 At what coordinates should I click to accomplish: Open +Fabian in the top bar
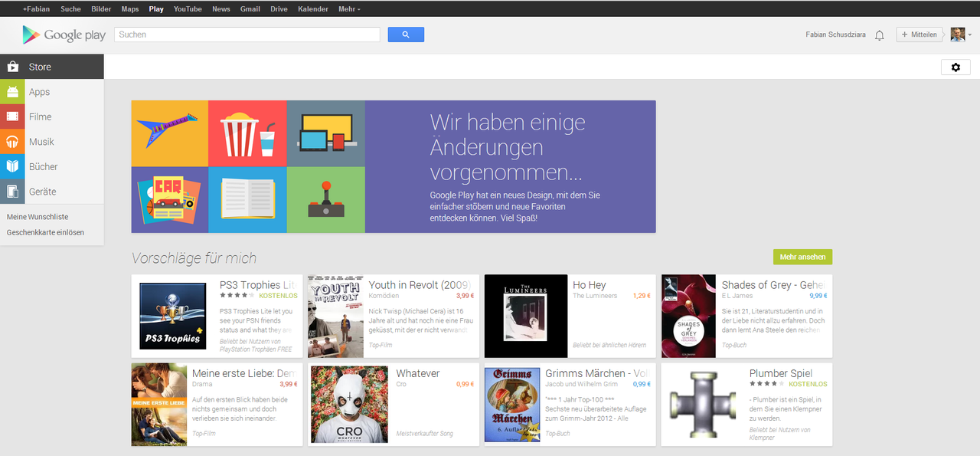pyautogui.click(x=35, y=9)
